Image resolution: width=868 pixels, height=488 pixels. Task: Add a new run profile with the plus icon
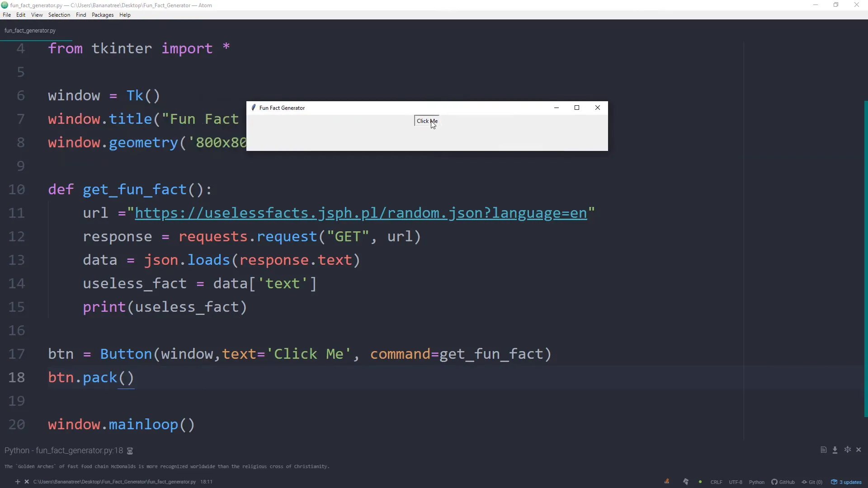click(x=18, y=482)
